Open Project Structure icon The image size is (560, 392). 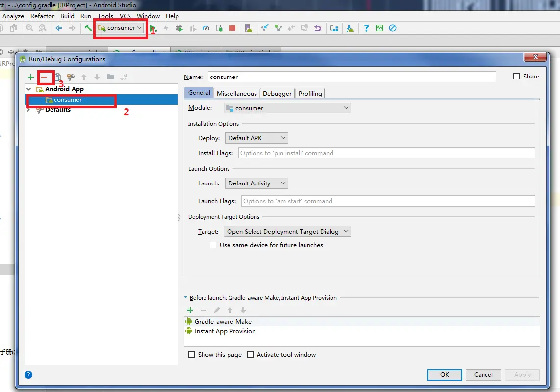(334, 28)
